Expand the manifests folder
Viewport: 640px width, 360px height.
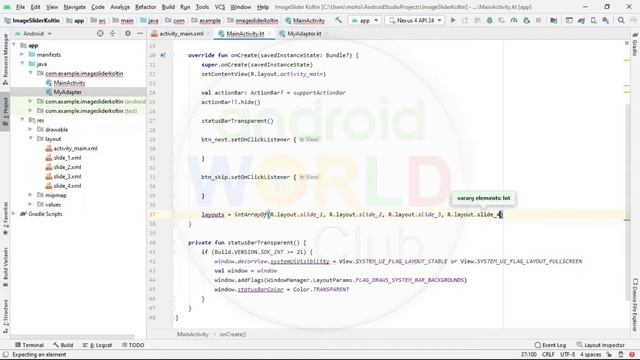(x=22, y=54)
